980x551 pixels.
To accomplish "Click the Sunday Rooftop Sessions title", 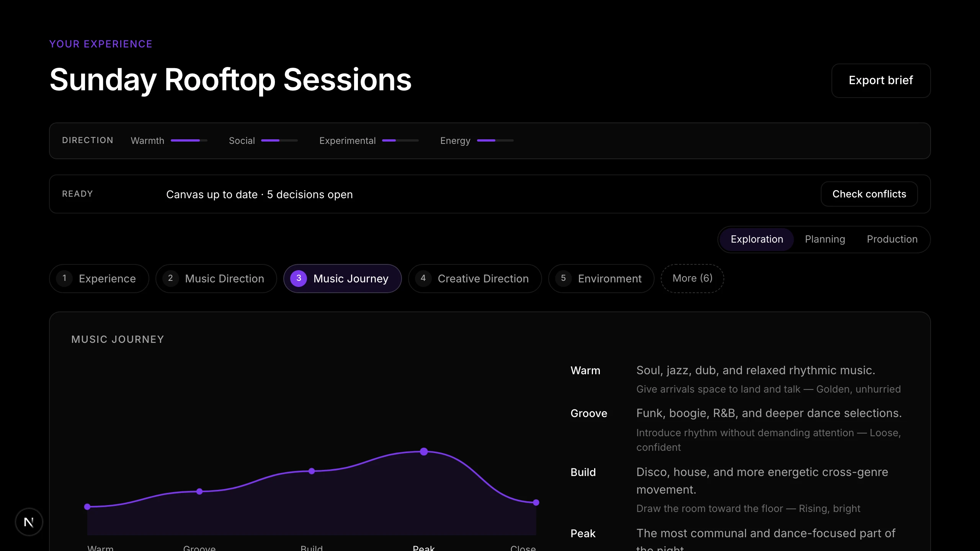I will [x=230, y=80].
